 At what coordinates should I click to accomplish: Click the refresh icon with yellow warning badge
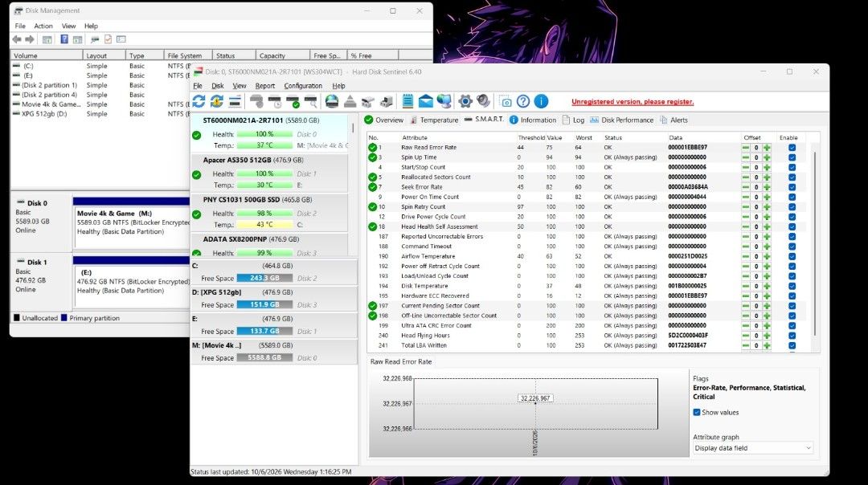(x=217, y=101)
